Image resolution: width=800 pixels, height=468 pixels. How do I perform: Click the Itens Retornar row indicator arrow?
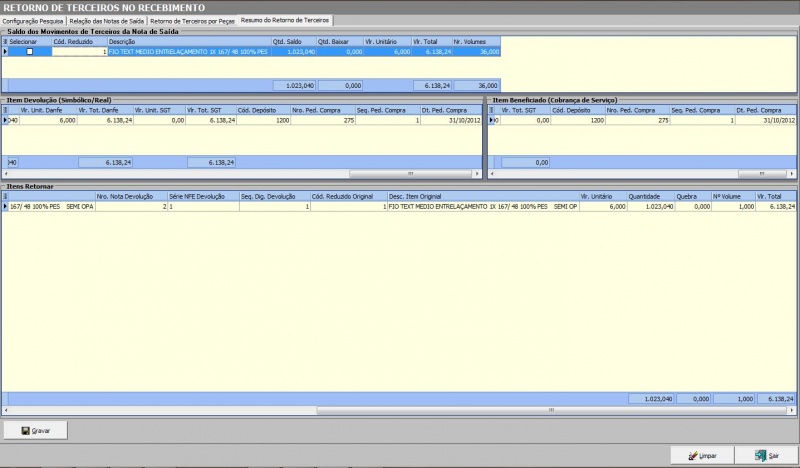(5, 207)
